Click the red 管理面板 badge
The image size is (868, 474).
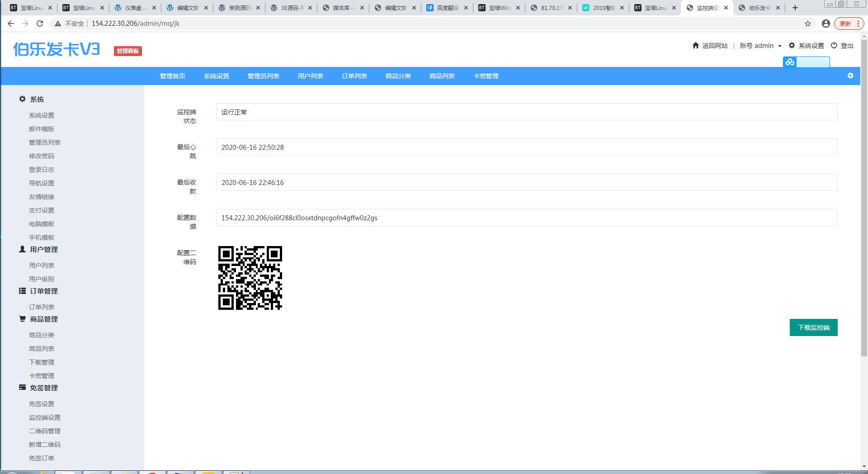click(x=128, y=51)
